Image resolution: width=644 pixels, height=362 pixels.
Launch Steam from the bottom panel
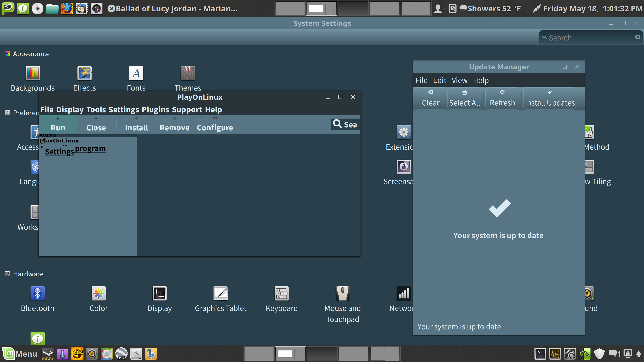coord(47,354)
